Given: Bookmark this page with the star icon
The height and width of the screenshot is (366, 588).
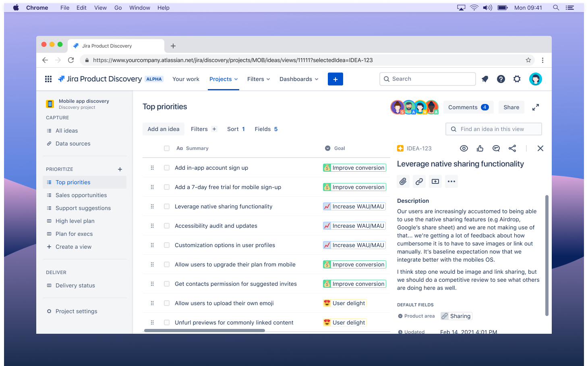Looking at the screenshot, I should coord(528,60).
